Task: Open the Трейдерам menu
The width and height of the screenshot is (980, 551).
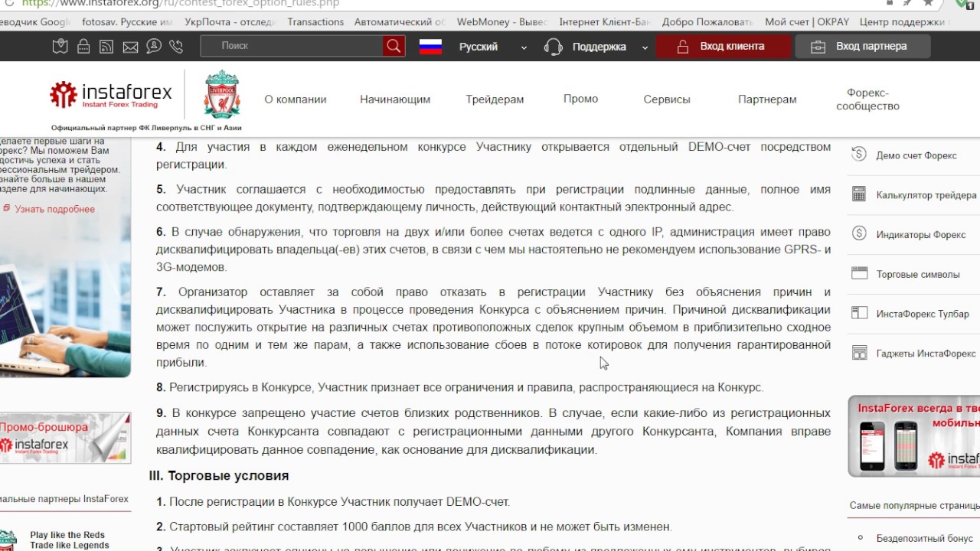Action: [495, 99]
